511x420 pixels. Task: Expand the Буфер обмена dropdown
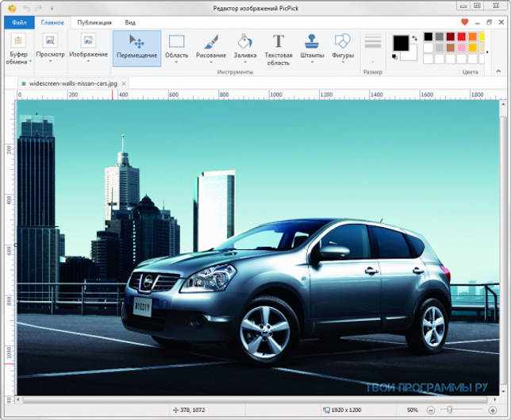18,48
